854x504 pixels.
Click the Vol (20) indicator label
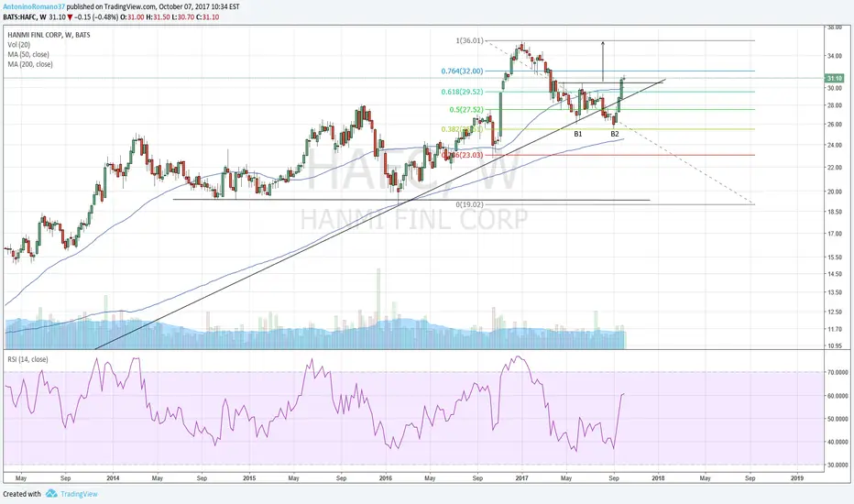click(19, 45)
